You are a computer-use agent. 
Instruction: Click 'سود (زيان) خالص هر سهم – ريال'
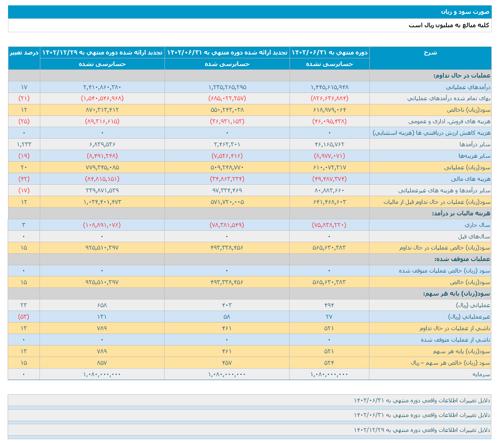[x=451, y=363]
